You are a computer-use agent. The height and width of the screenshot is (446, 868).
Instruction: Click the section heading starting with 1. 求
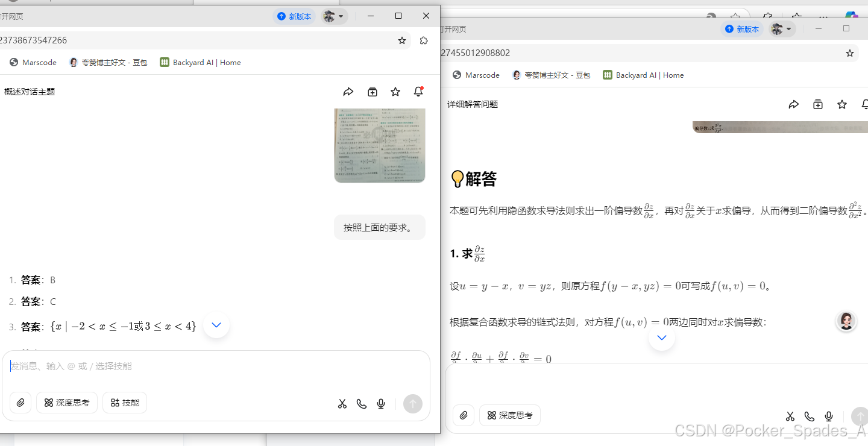467,254
